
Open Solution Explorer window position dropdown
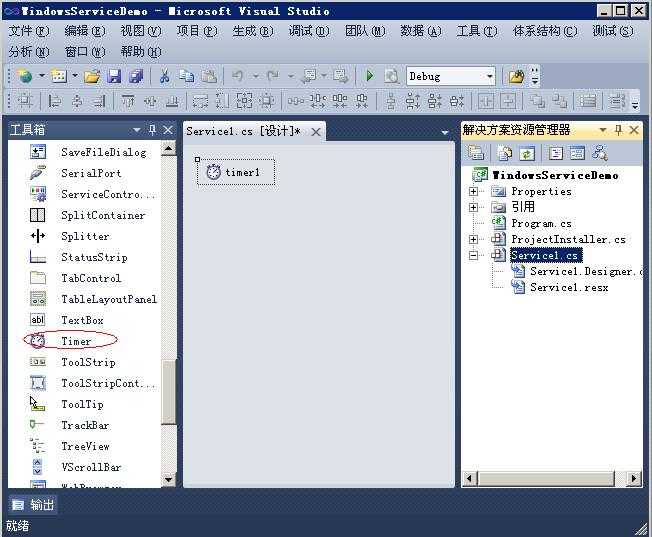pos(603,131)
